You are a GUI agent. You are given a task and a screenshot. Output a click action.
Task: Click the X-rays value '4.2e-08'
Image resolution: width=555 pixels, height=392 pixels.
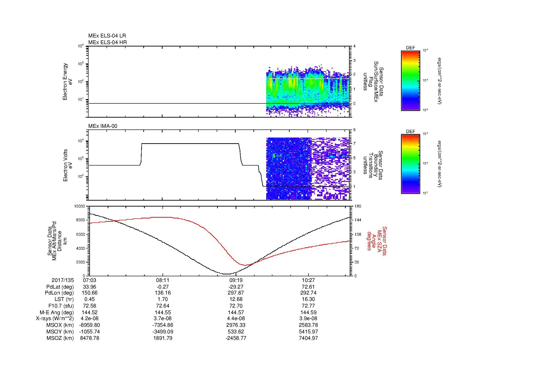(90, 319)
